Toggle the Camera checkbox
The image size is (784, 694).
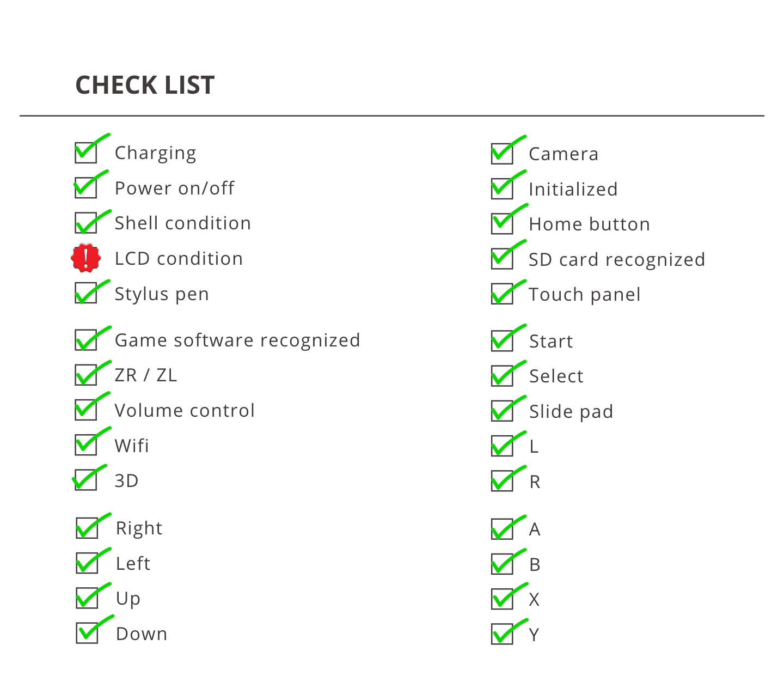(502, 154)
